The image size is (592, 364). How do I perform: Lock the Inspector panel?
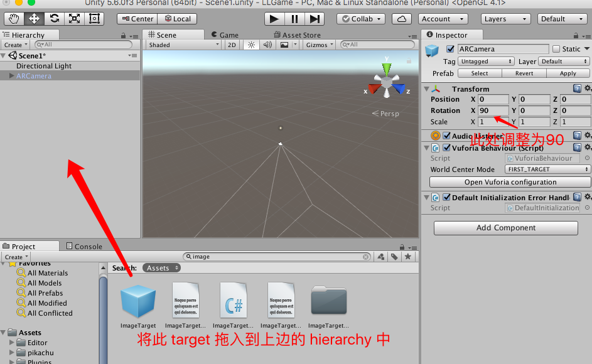coord(576,36)
